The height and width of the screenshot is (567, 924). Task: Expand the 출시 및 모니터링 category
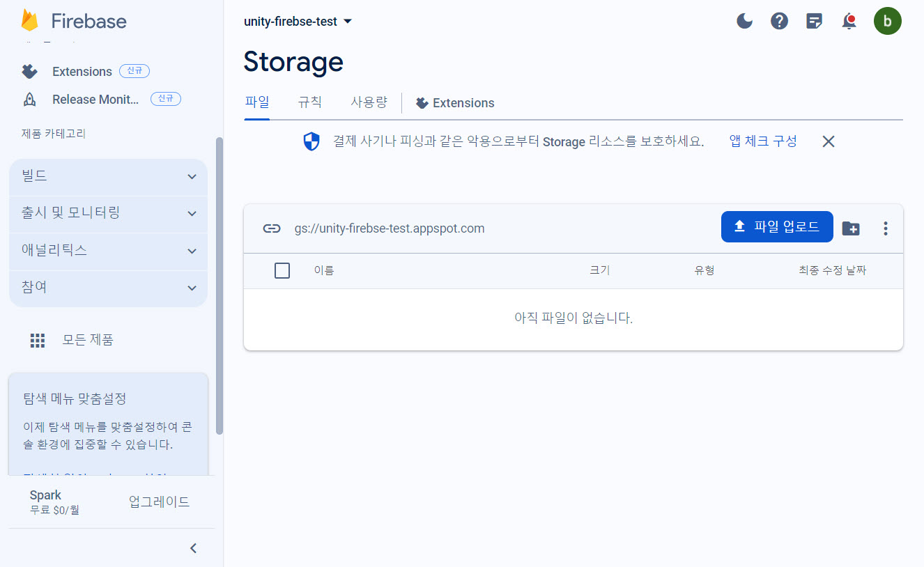[108, 214]
